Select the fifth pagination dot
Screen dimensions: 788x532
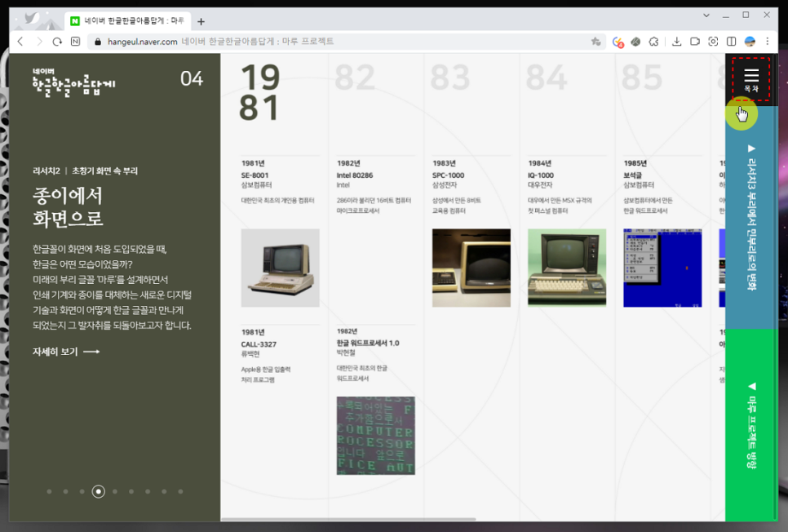115,491
